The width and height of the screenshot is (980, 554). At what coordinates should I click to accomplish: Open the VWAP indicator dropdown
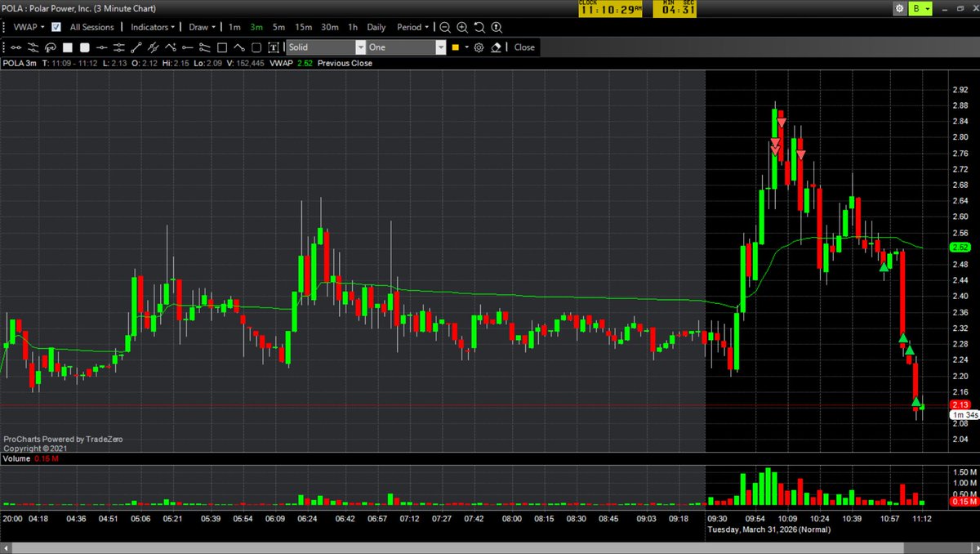point(29,27)
